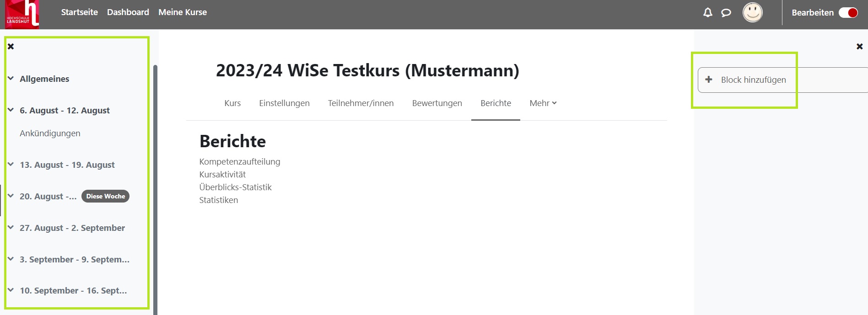Click the plus icon beside Block hinzufügen
The height and width of the screenshot is (315, 868).
(709, 80)
